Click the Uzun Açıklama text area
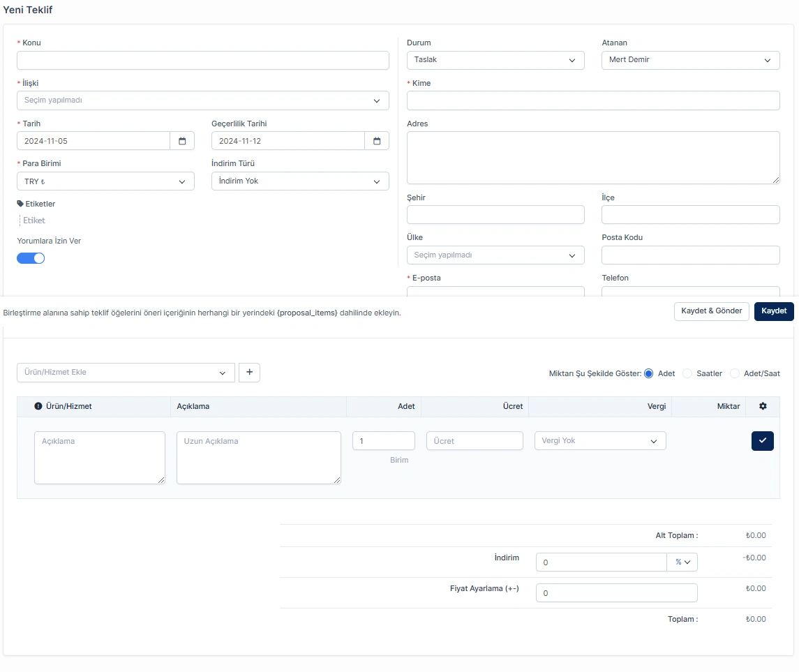 (258, 458)
